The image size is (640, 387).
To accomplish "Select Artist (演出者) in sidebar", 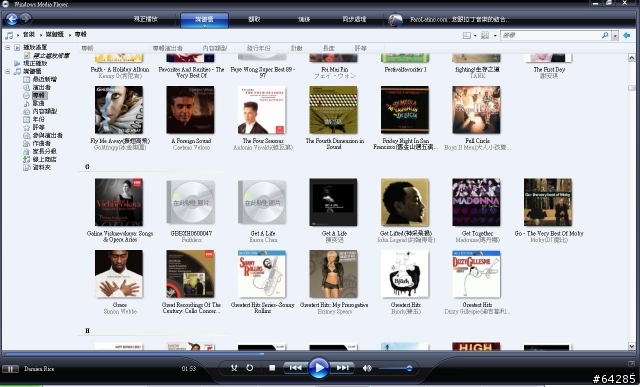I will pos(37,87).
